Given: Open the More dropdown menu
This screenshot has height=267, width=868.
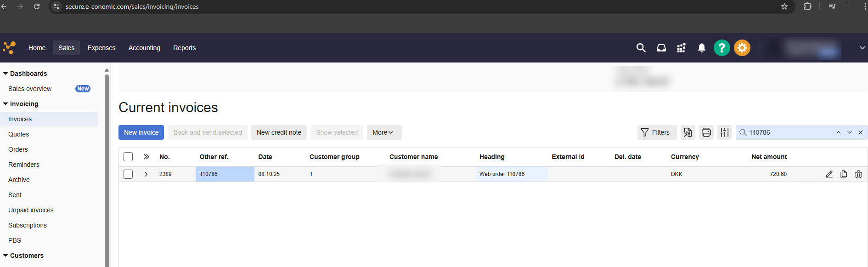Looking at the screenshot, I should pyautogui.click(x=384, y=132).
